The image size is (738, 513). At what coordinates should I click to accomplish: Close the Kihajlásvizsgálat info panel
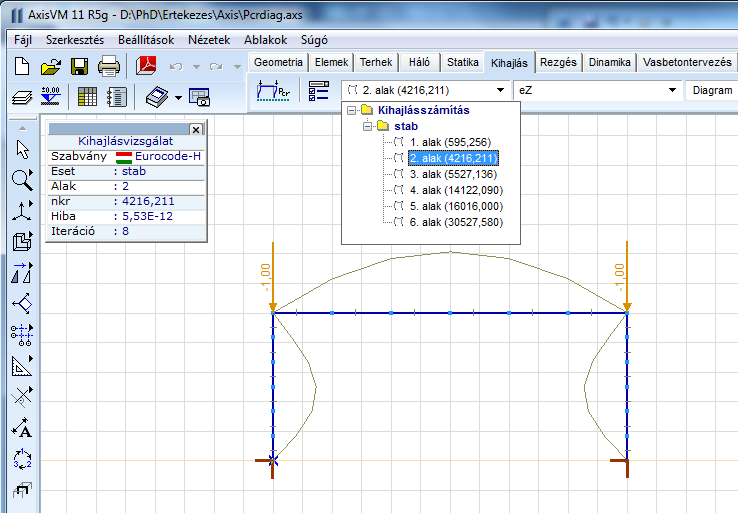(196, 129)
